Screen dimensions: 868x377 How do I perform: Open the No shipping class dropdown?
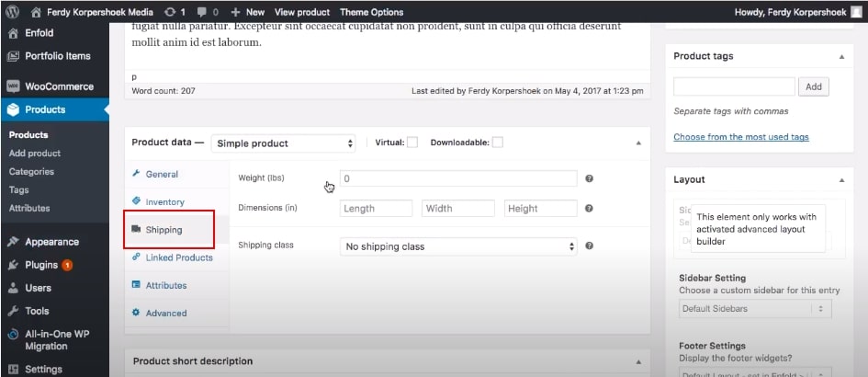458,246
